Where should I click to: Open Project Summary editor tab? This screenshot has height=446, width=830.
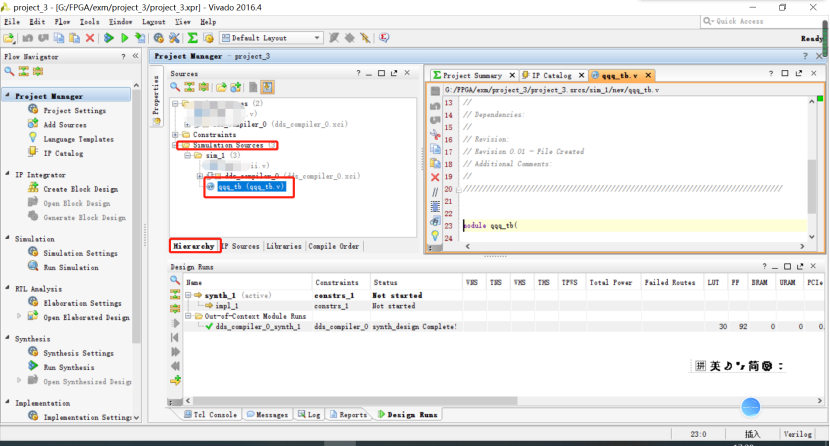point(472,75)
